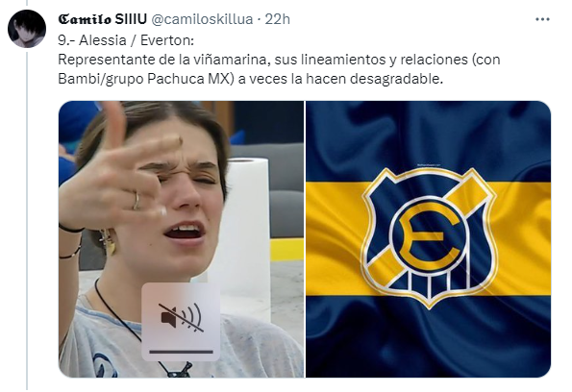This screenshot has width=572, height=392.
Task: Click the gold earring in the left photo
Action: 108,242
